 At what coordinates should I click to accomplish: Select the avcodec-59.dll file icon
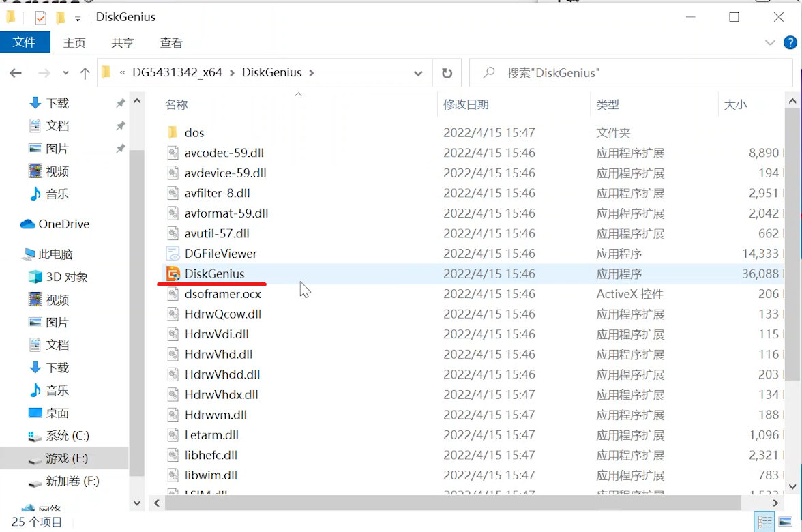tap(173, 153)
